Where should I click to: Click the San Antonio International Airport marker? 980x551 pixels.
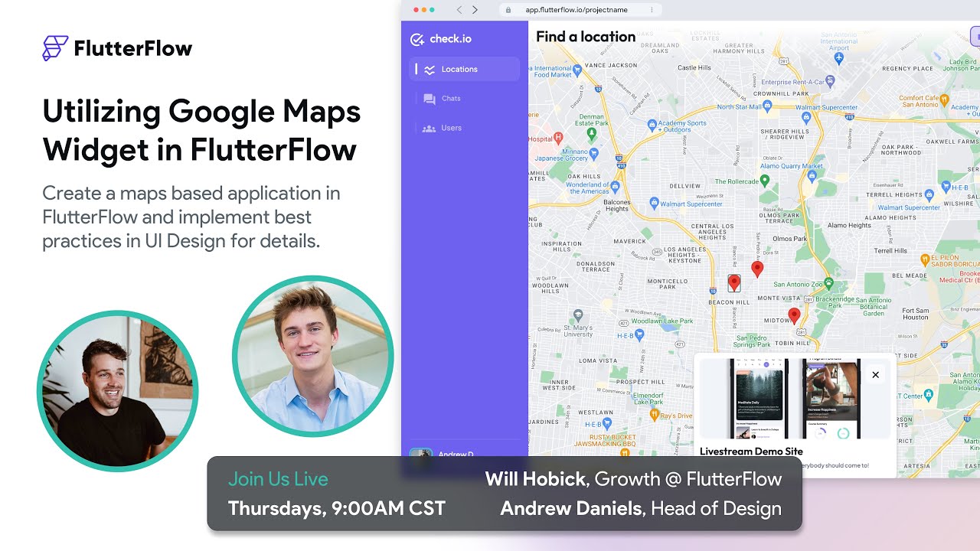839,57
